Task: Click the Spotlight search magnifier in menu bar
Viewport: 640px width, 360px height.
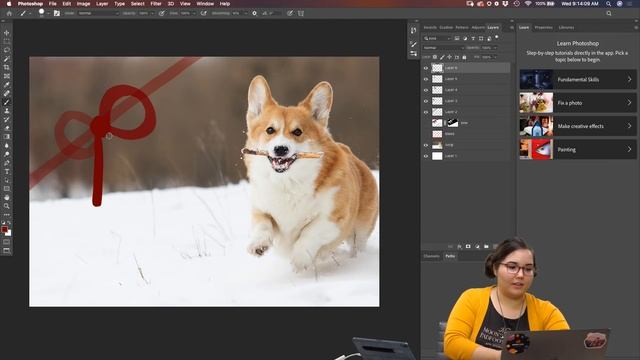Action: point(608,4)
